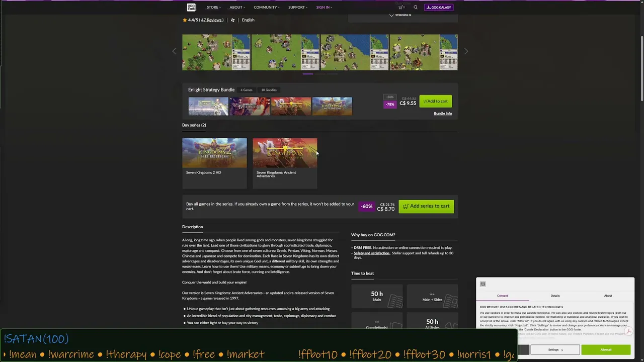Click the 50 h All Styles tile
Image resolution: width=644 pixels, height=362 pixels.
tap(432, 321)
